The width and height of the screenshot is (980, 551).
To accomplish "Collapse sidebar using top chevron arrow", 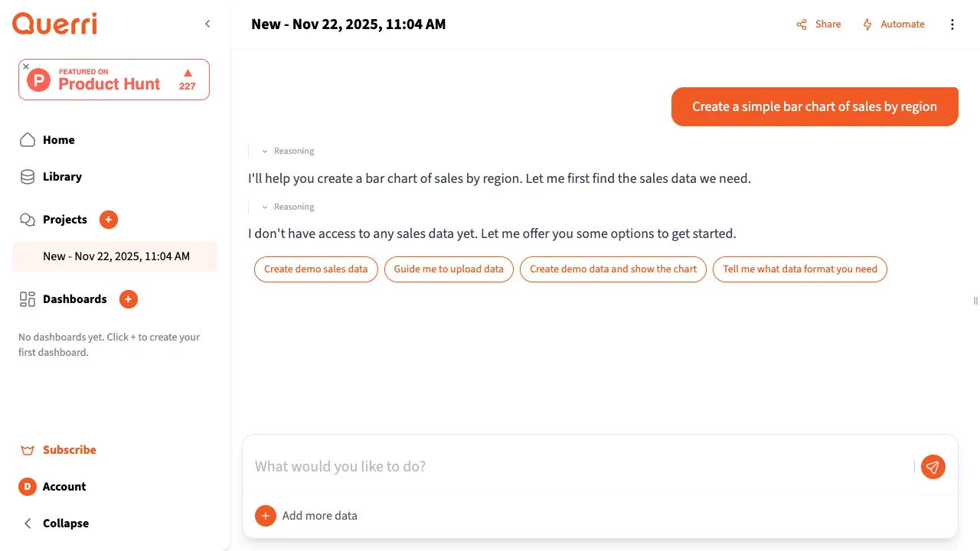I will [207, 24].
